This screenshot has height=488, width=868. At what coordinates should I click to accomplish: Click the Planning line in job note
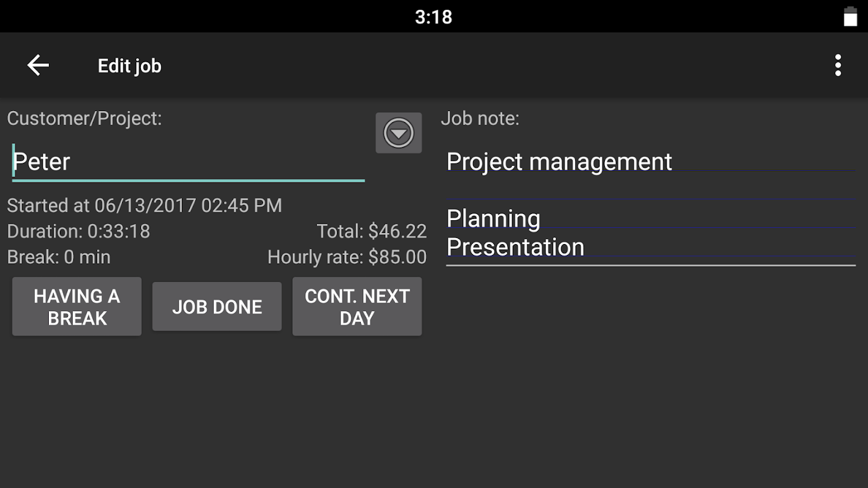coord(493,218)
